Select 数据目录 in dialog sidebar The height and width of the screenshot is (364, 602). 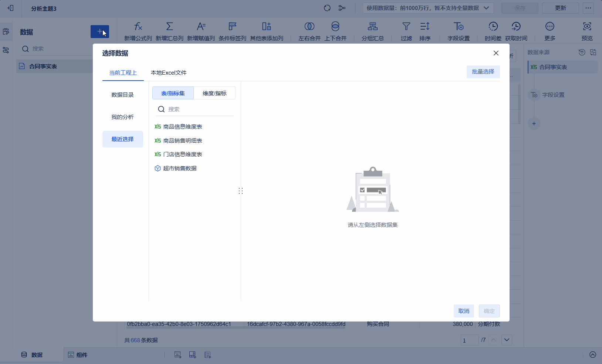[123, 95]
